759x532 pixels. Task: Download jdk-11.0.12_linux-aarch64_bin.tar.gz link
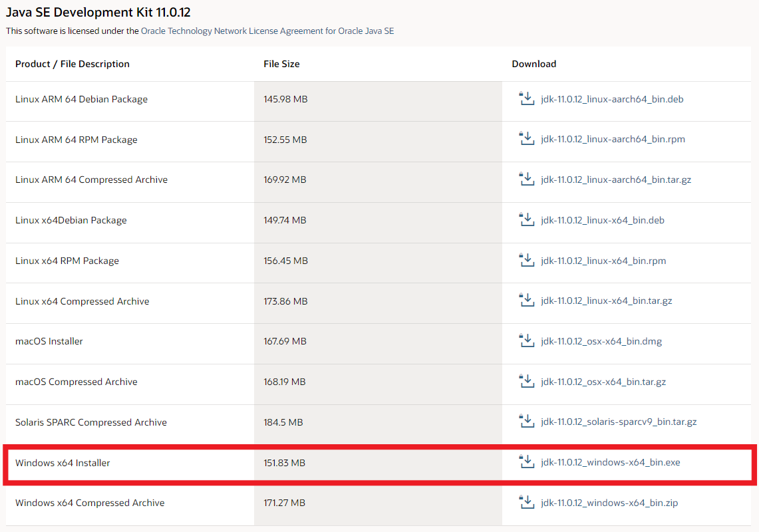coord(616,180)
